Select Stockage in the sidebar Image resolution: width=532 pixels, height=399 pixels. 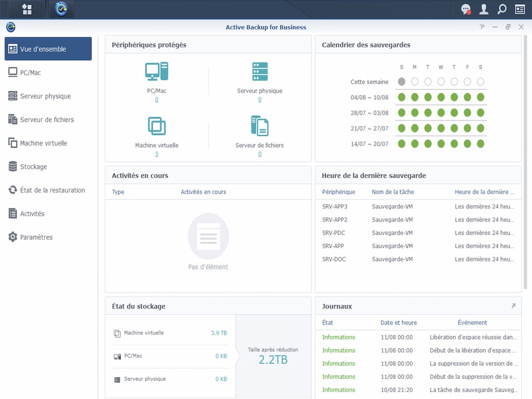click(x=33, y=167)
